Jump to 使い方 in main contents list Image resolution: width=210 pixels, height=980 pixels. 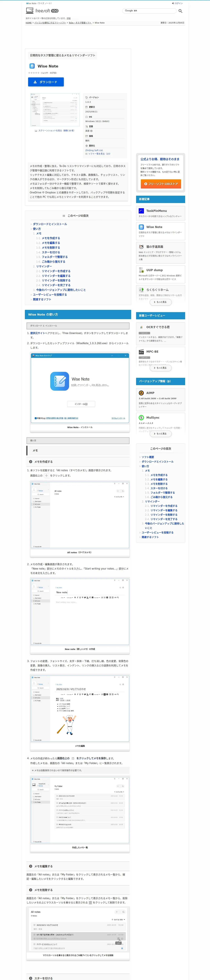(x=37, y=229)
